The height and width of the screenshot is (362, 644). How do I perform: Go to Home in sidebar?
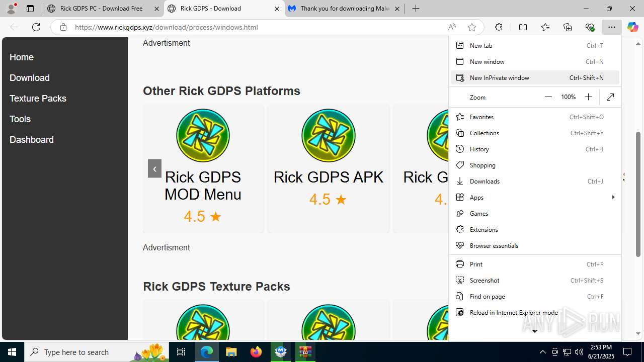(22, 57)
